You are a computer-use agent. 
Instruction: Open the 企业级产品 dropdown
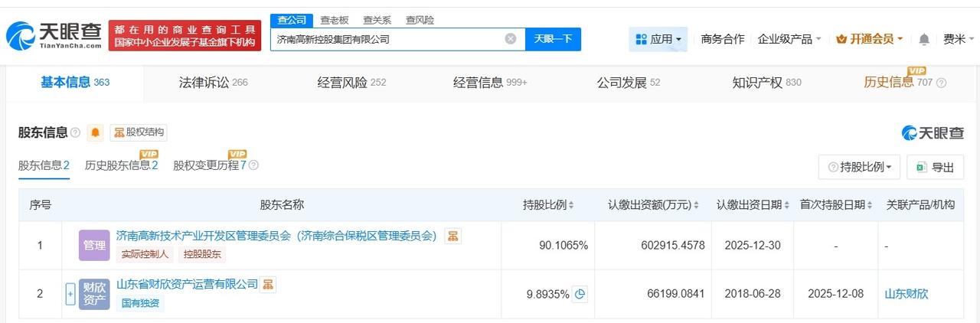click(789, 39)
